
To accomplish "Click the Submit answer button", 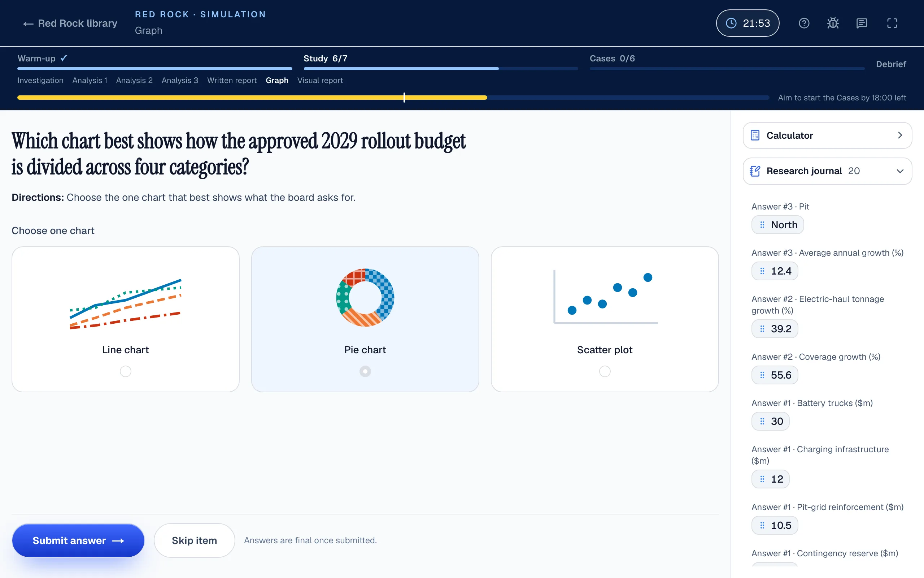I will click(78, 540).
